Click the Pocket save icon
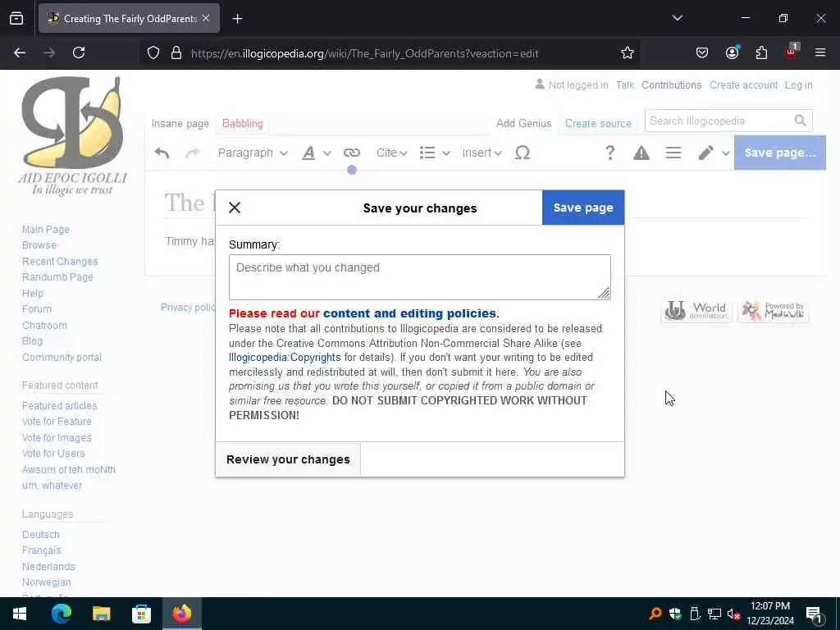This screenshot has height=630, width=840. pos(702,52)
